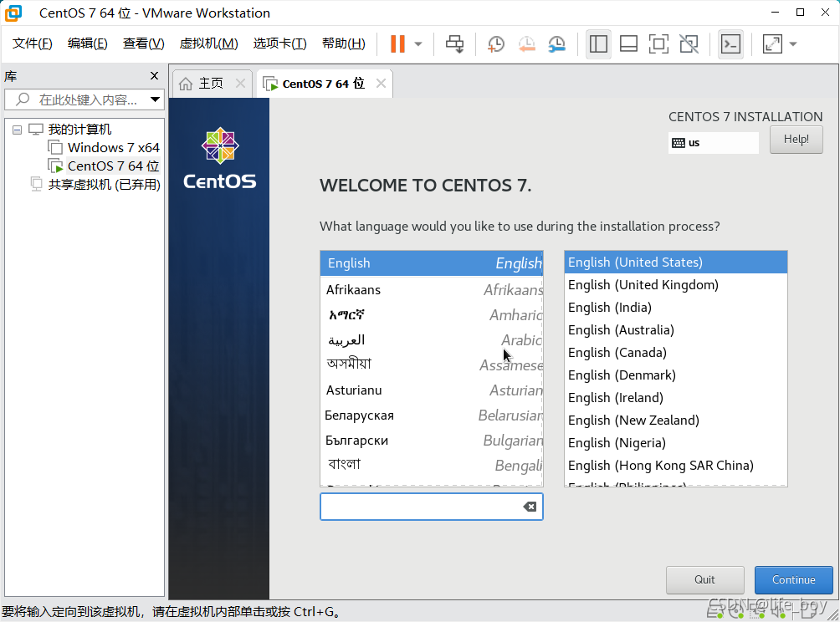The image size is (840, 622).
Task: Select Asturianu in the language list
Action: click(x=431, y=390)
